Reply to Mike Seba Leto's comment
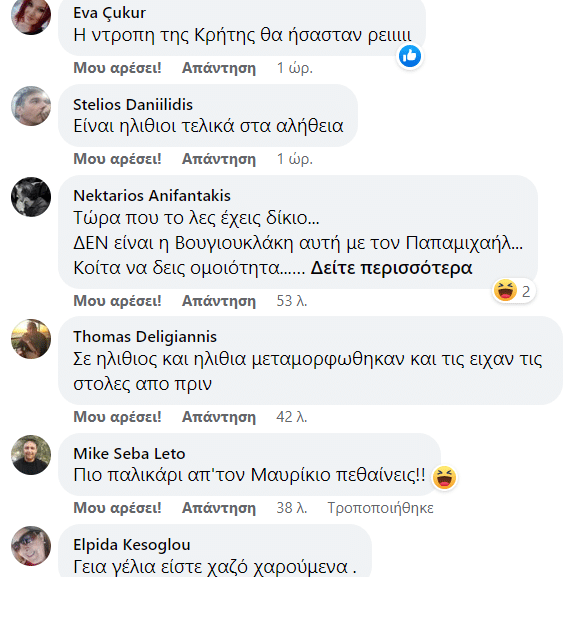570x634 pixels. click(x=219, y=508)
